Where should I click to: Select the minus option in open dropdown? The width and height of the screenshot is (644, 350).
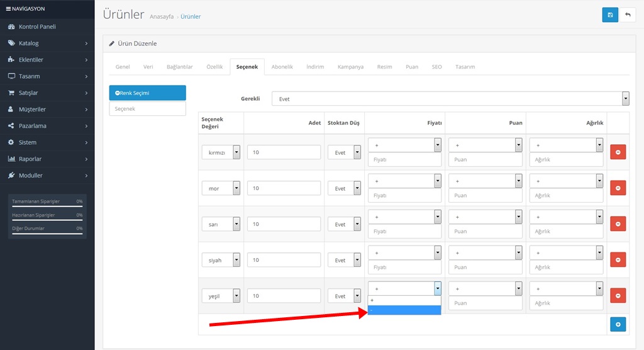pyautogui.click(x=404, y=310)
